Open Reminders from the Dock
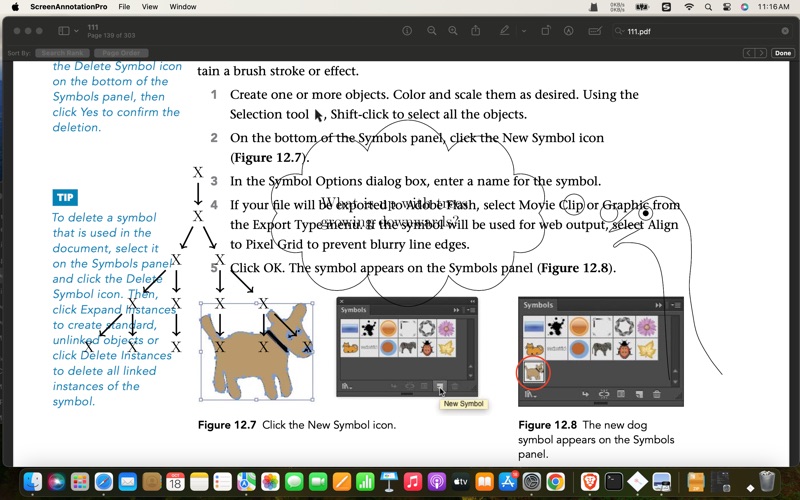800x500 pixels. [223, 481]
